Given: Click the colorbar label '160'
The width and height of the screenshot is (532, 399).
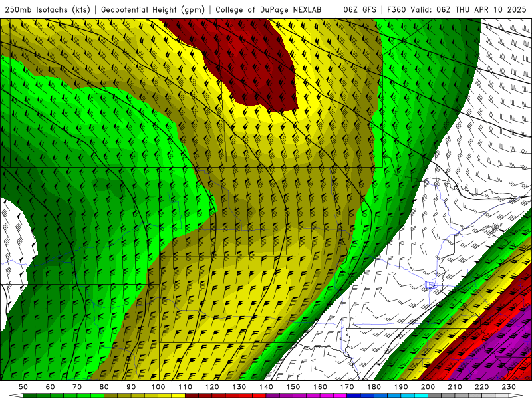Looking at the screenshot, I should pyautogui.click(x=320, y=387).
